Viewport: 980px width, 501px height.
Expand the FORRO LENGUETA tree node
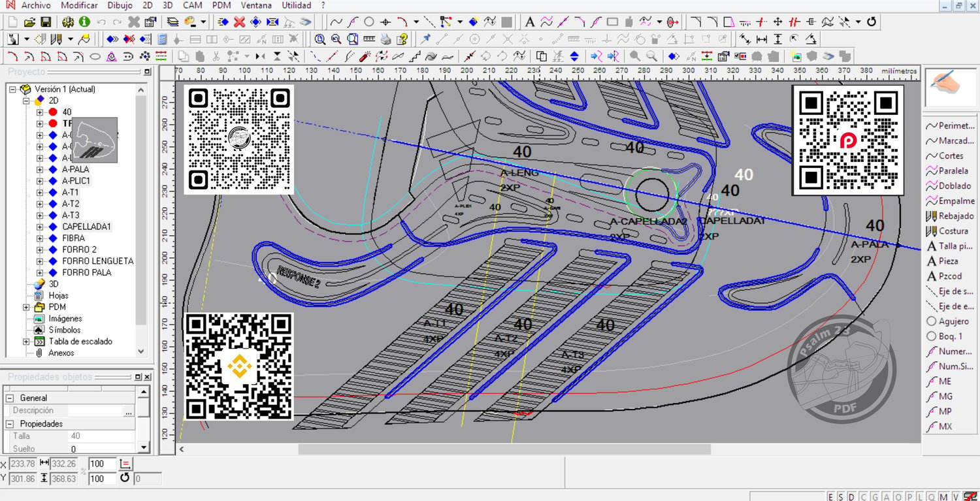[40, 261]
